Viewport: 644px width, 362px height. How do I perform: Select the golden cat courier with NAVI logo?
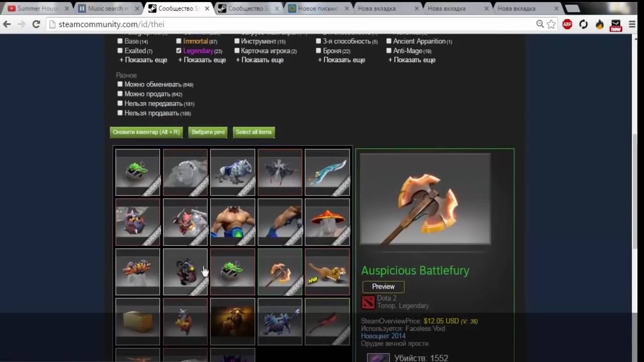coord(328,271)
